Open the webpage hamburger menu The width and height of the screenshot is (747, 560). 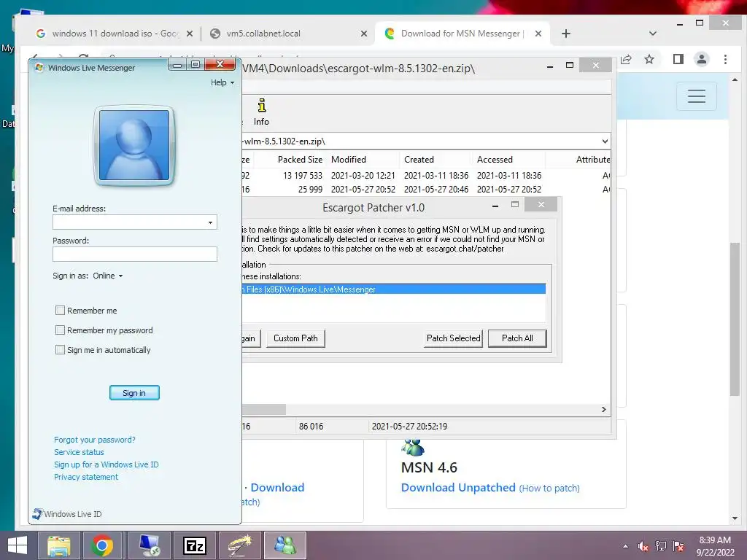coord(697,96)
